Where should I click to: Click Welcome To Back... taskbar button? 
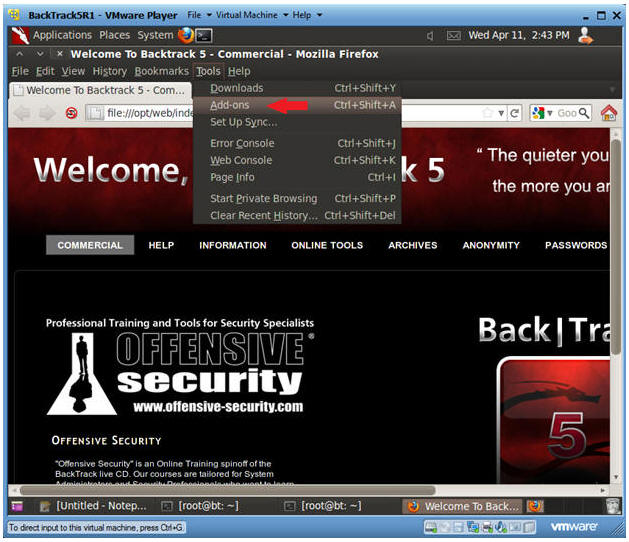(x=464, y=506)
